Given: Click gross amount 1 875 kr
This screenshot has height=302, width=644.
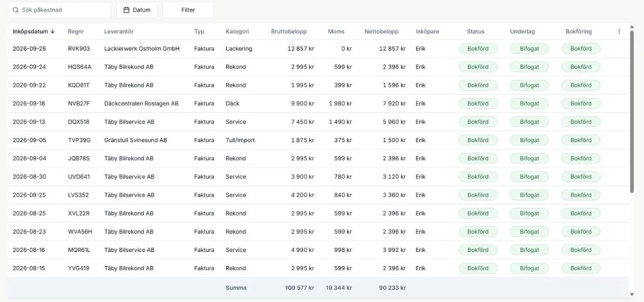Looking at the screenshot, I should 303,140.
